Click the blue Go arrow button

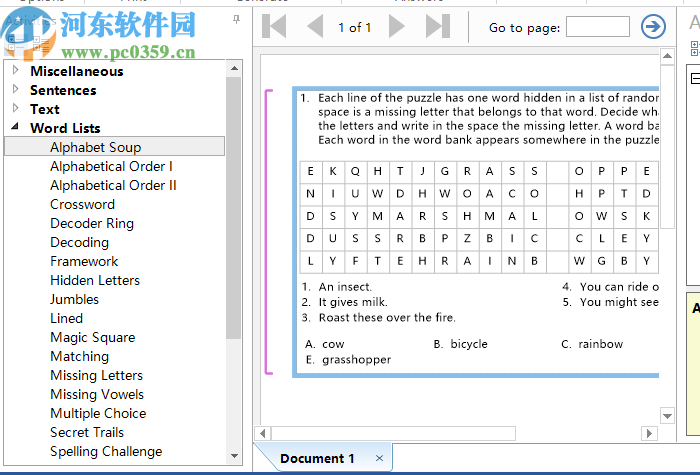(x=653, y=26)
